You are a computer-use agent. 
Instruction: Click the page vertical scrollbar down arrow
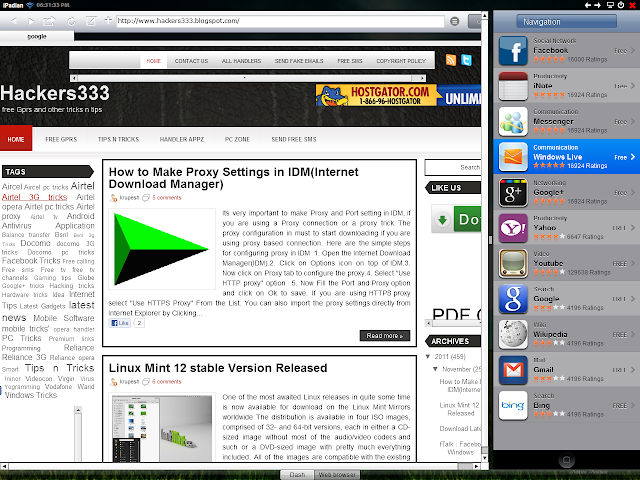pyautogui.click(x=484, y=458)
